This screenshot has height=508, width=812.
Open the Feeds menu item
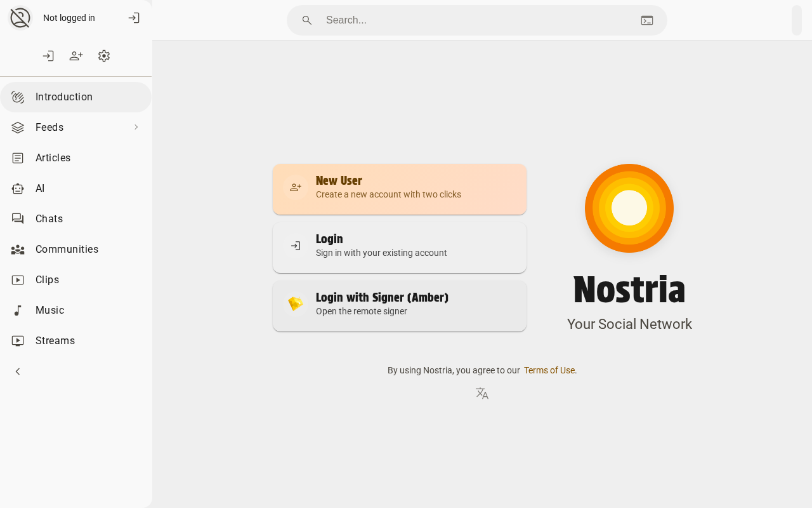click(75, 128)
